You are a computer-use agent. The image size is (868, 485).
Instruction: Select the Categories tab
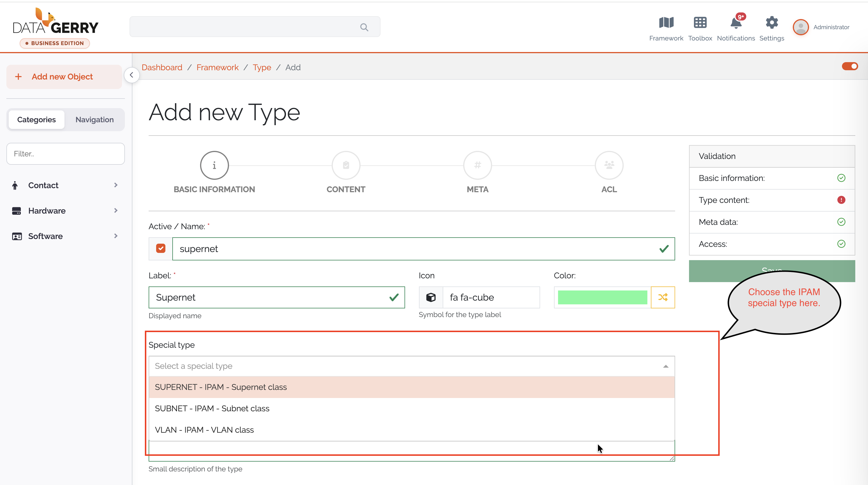[x=36, y=120]
